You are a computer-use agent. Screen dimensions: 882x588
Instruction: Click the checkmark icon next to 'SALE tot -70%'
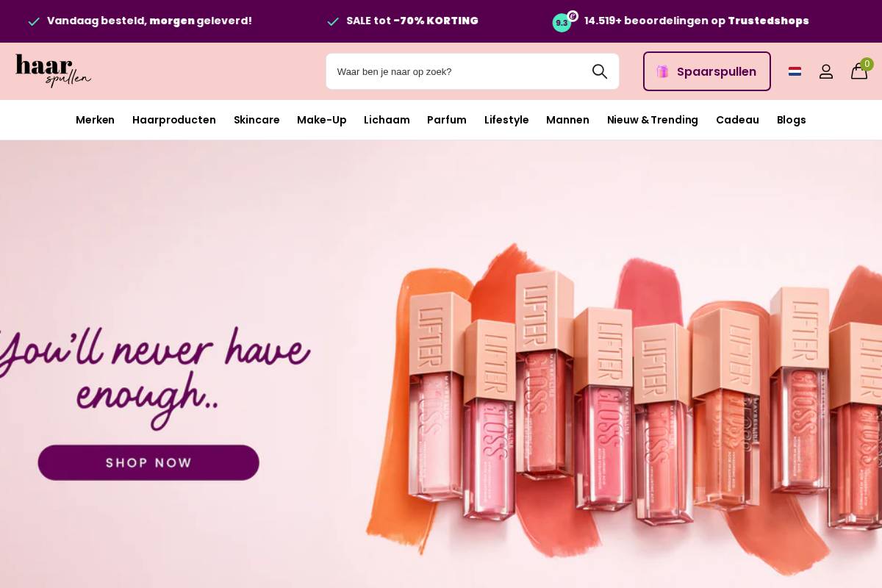coord(334,21)
